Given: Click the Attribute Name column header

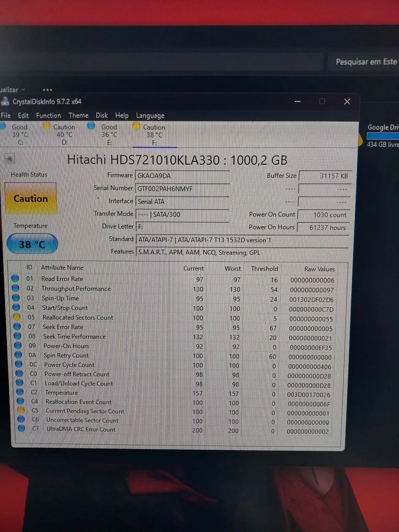Looking at the screenshot, I should click(62, 268).
